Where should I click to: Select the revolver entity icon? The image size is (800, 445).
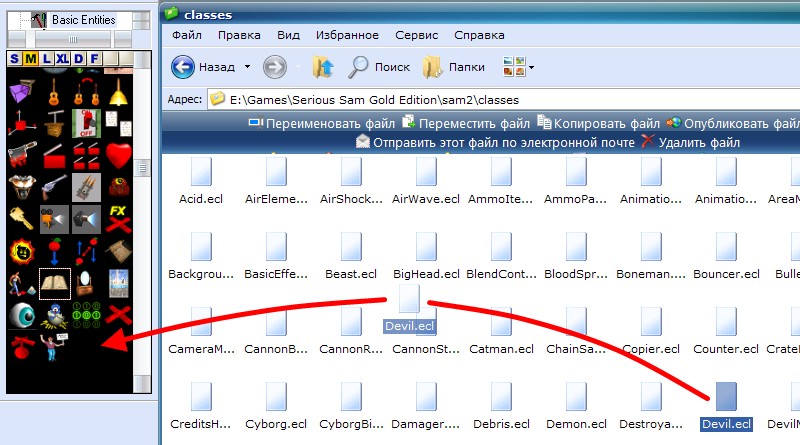coord(54,188)
